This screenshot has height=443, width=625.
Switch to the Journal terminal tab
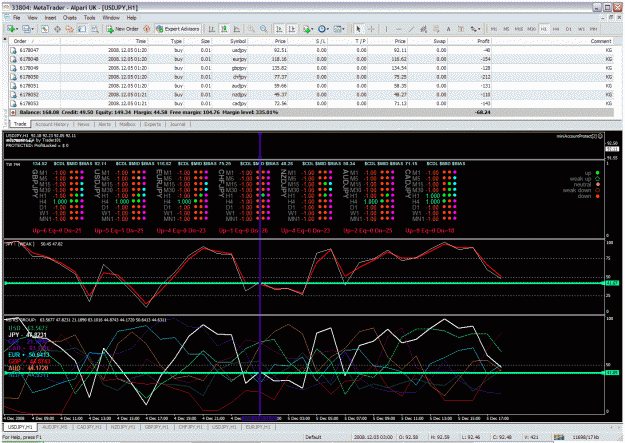tap(177, 124)
